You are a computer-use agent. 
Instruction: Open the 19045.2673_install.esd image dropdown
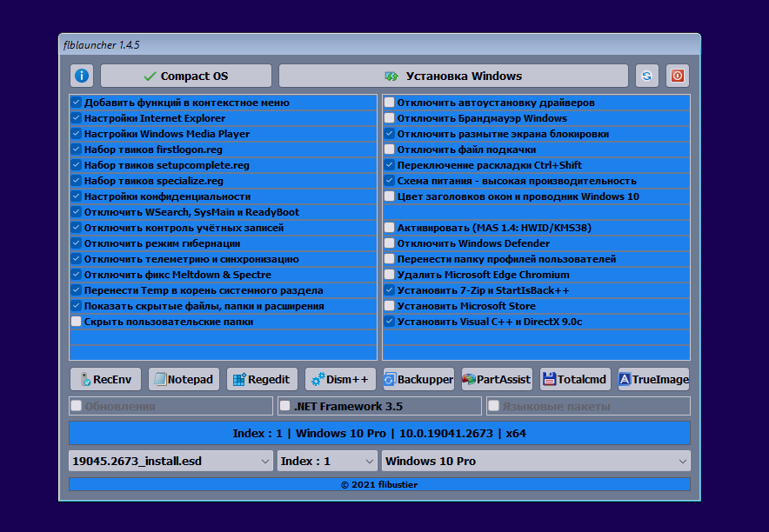pyautogui.click(x=171, y=461)
